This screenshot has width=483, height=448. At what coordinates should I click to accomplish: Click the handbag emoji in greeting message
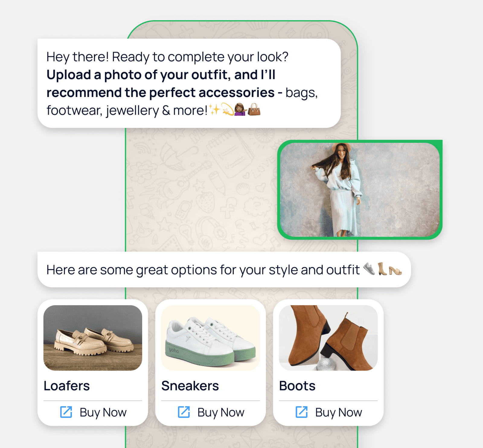(254, 110)
